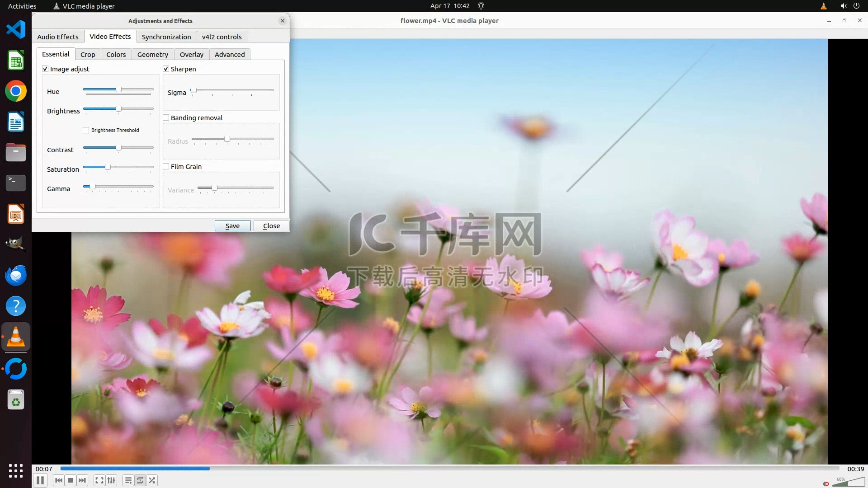The width and height of the screenshot is (868, 488).
Task: Click the previous media button
Action: point(58,480)
